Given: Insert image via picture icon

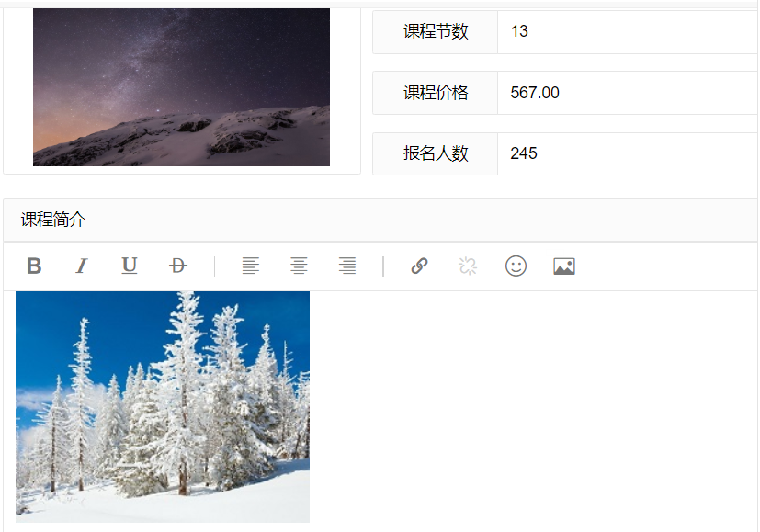Looking at the screenshot, I should pyautogui.click(x=564, y=266).
